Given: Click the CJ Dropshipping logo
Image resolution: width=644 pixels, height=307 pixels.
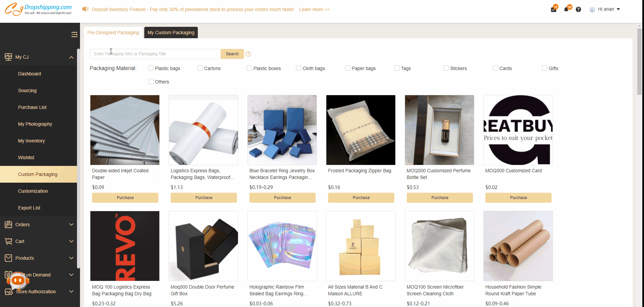Looking at the screenshot, I should pyautogui.click(x=38, y=9).
